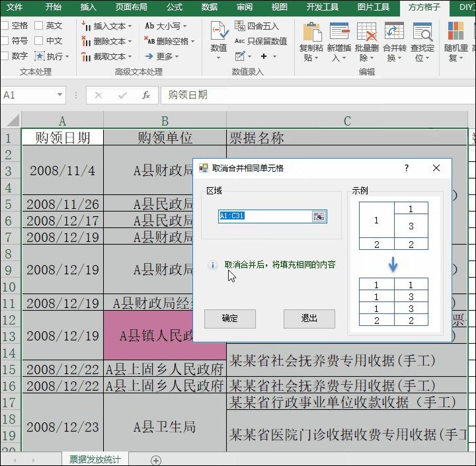Toggle the 数字 checkbox
The width and height of the screenshot is (476, 466).
[x=4, y=56]
